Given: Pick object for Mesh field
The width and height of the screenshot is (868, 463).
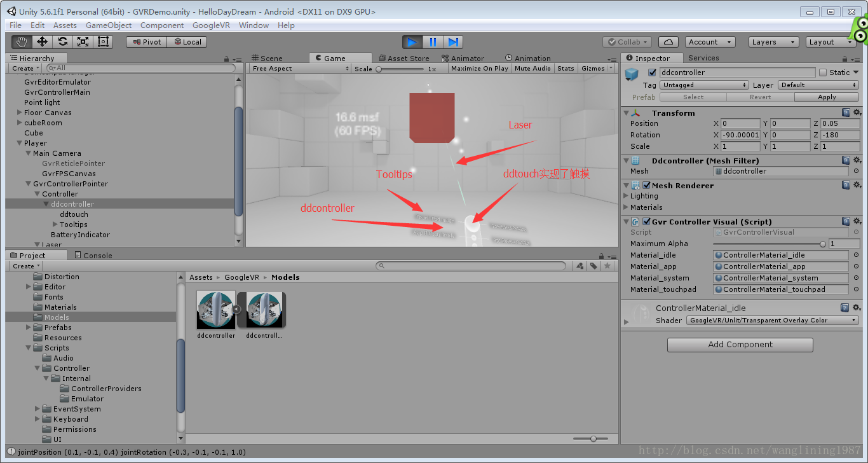Looking at the screenshot, I should coord(856,171).
